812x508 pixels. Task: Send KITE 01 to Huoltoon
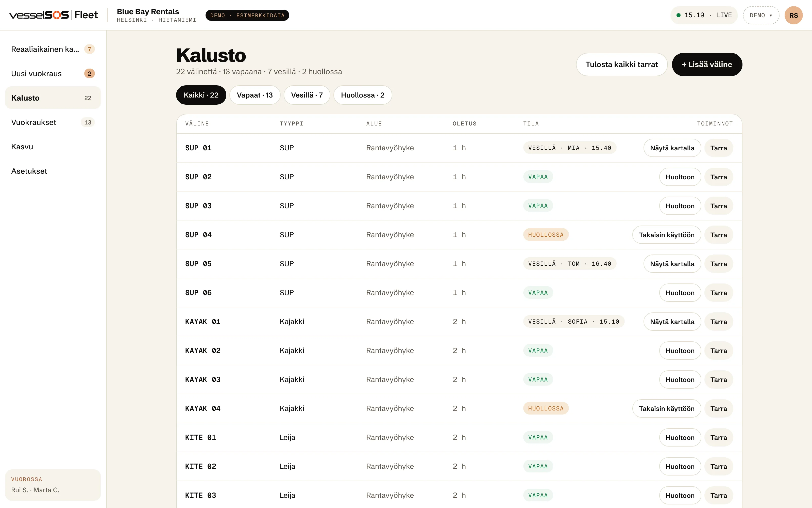(680, 437)
